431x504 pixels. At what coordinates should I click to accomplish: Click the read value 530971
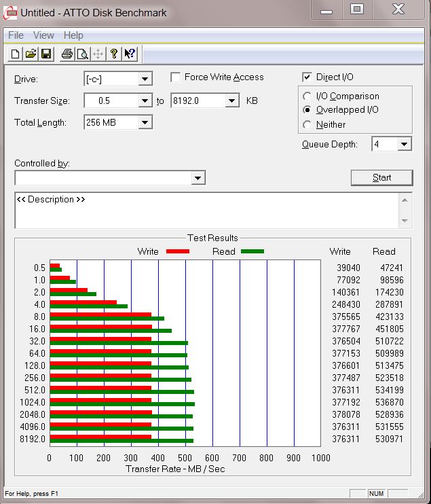pyautogui.click(x=389, y=439)
